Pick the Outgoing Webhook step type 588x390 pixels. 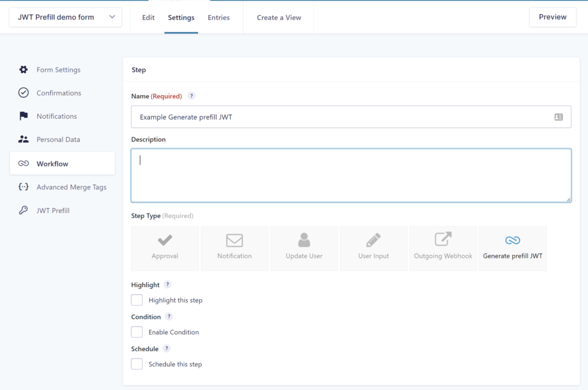[443, 248]
